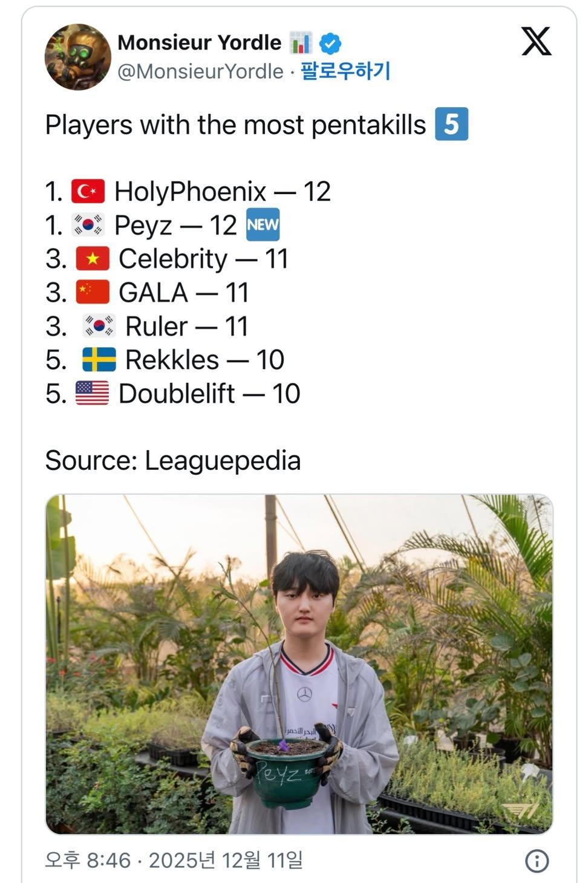Click the Monsieur Yordle display name
The width and height of the screenshot is (588, 883).
[199, 42]
